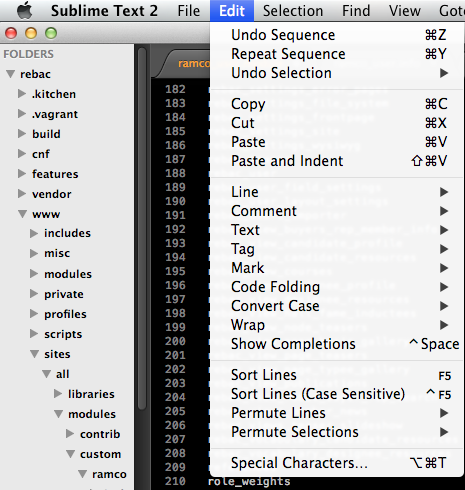The width and height of the screenshot is (465, 490).
Task: Open the Selection menu
Action: coord(293,11)
